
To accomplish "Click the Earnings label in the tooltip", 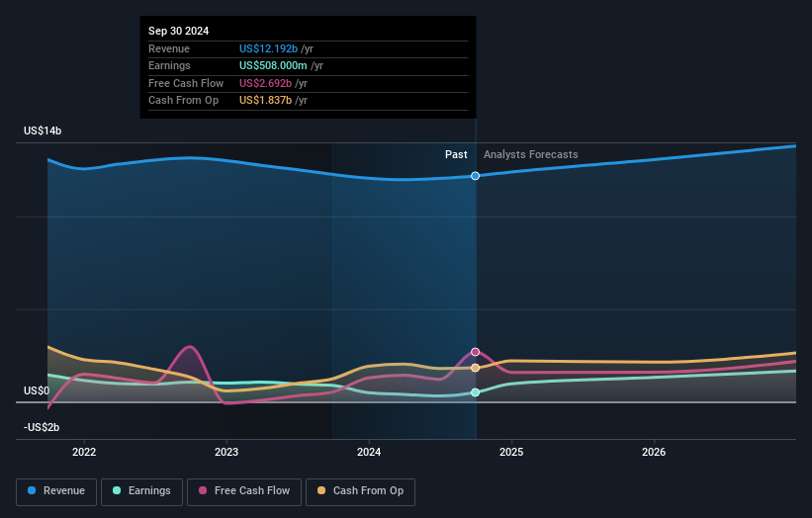I will pos(169,65).
